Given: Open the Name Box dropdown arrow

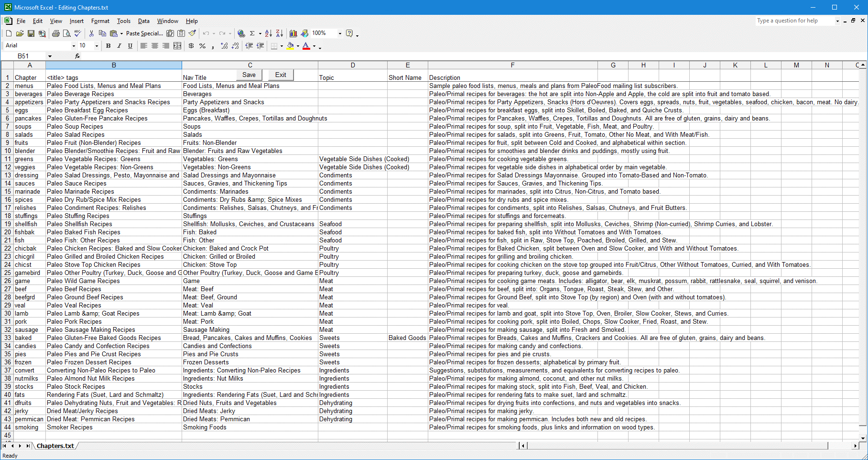Looking at the screenshot, I should 50,56.
